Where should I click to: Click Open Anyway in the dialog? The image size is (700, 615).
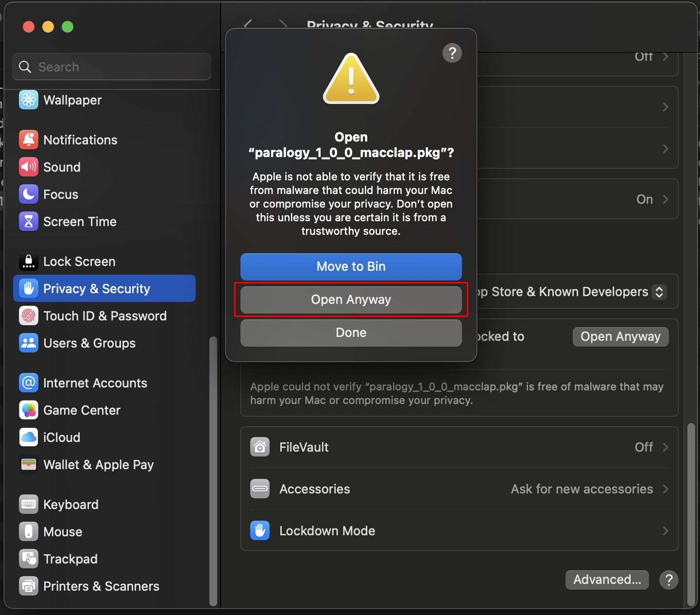[x=351, y=299]
